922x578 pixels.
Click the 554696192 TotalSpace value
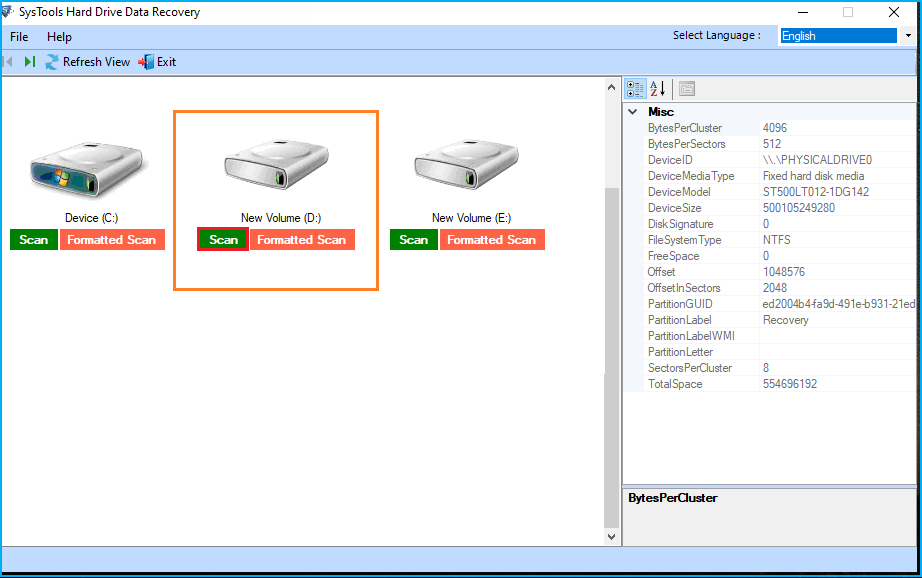click(790, 384)
